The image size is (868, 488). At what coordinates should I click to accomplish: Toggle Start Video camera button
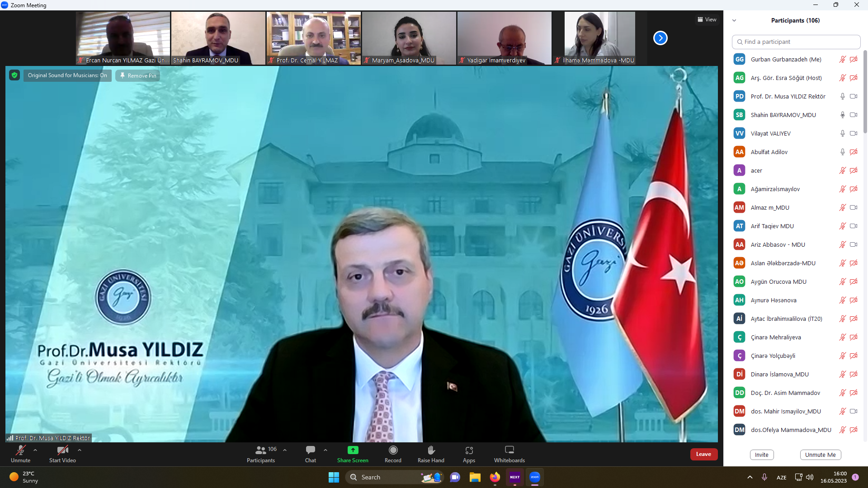[x=62, y=450]
